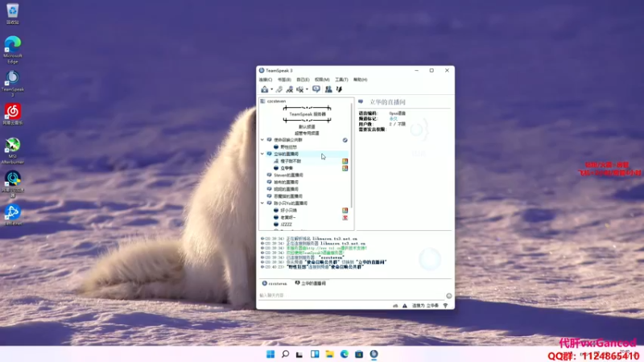644x362 pixels.
Task: Open the connect-to-server toolbar icon
Action: [x=265, y=89]
